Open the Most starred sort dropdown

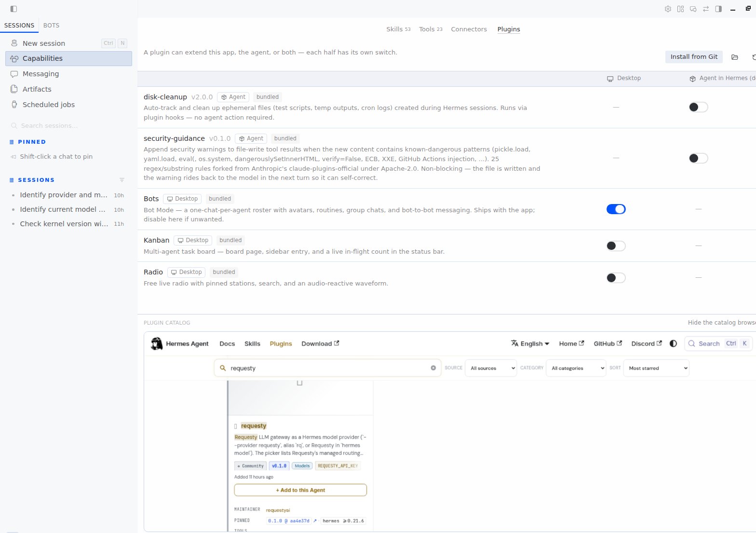(x=656, y=368)
